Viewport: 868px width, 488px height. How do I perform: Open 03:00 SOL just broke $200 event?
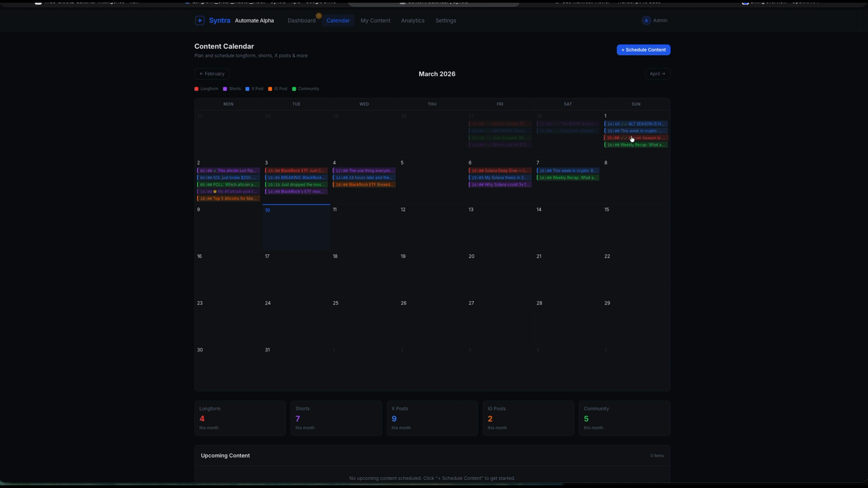[228, 178]
